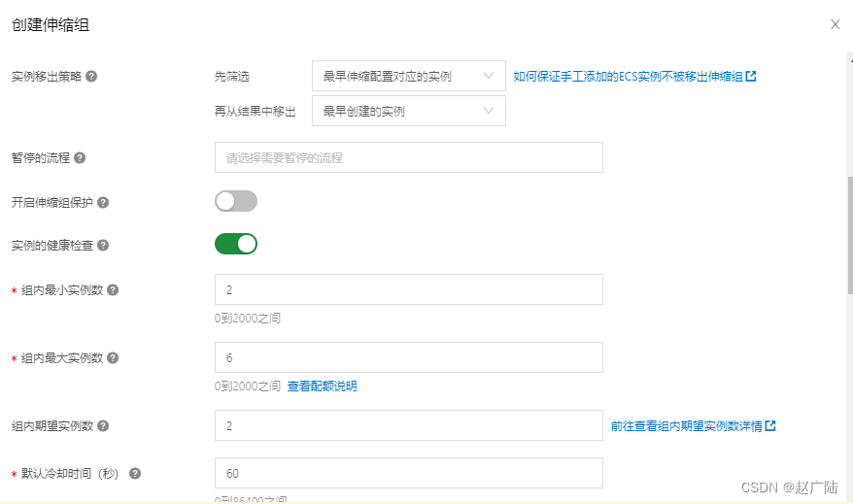Screen dimensions: 853x504
Task: Open 先筛选 dropdown 最早伸缩配置对应的实例
Action: click(409, 76)
